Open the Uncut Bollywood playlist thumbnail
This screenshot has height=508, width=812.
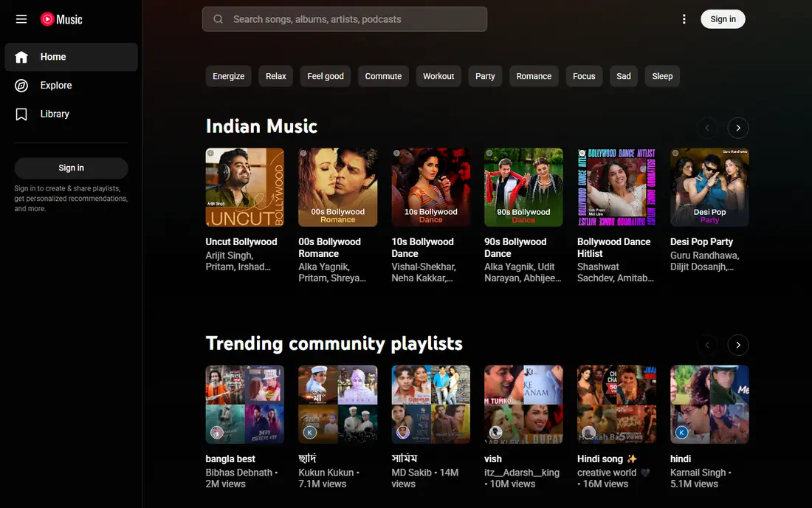click(244, 188)
